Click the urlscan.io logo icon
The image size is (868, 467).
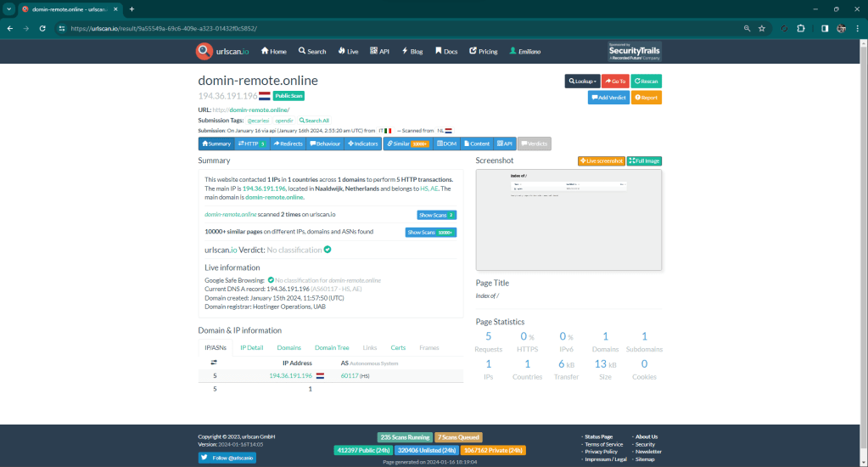[204, 51]
